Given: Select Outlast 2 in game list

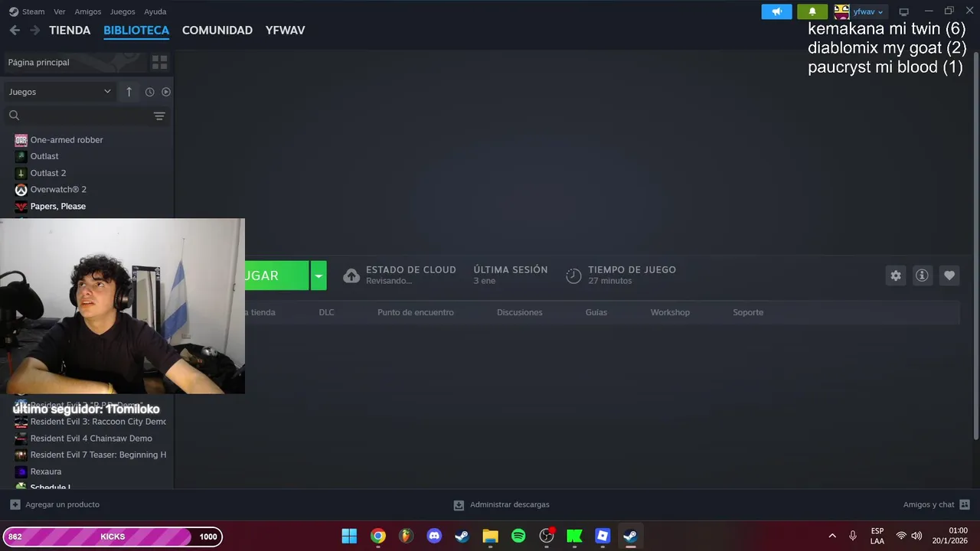Looking at the screenshot, I should (x=48, y=173).
